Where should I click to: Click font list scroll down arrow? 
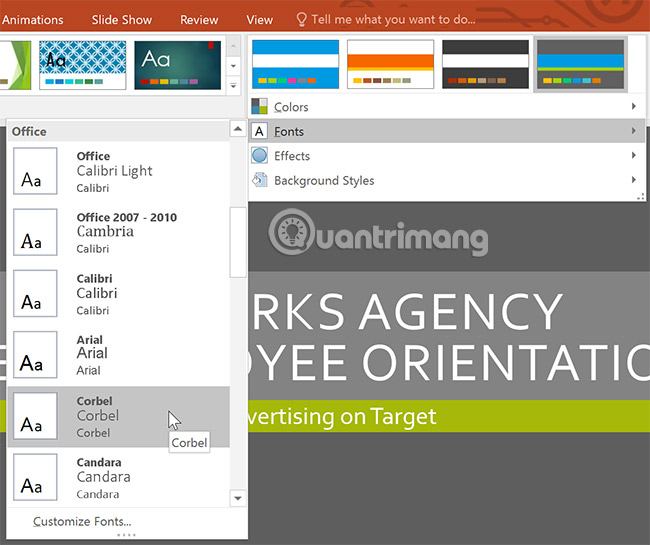tap(238, 498)
